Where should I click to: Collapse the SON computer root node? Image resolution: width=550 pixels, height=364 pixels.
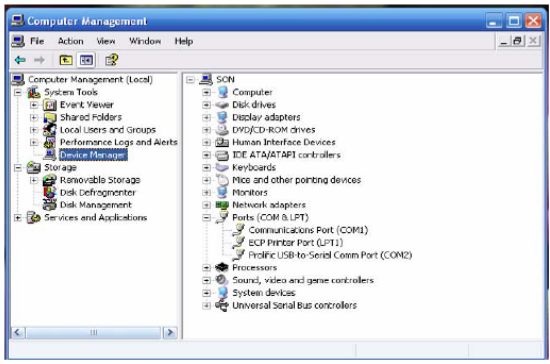click(x=190, y=80)
